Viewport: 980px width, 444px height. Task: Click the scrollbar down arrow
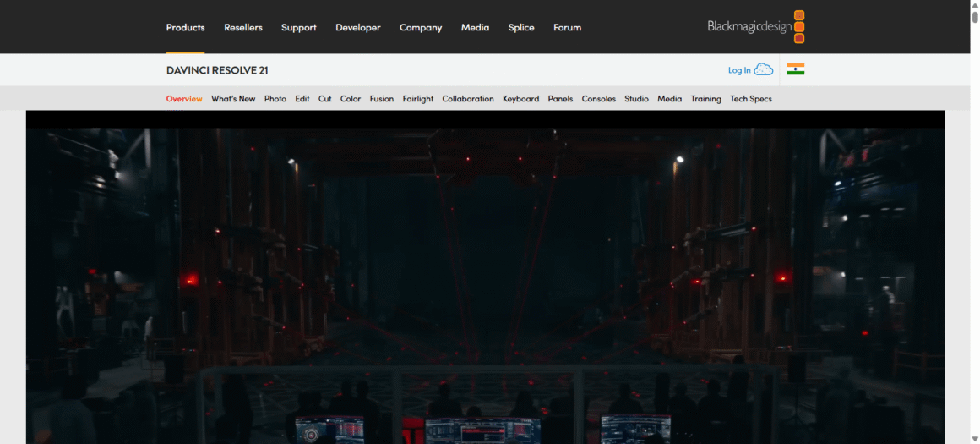[x=974, y=441]
